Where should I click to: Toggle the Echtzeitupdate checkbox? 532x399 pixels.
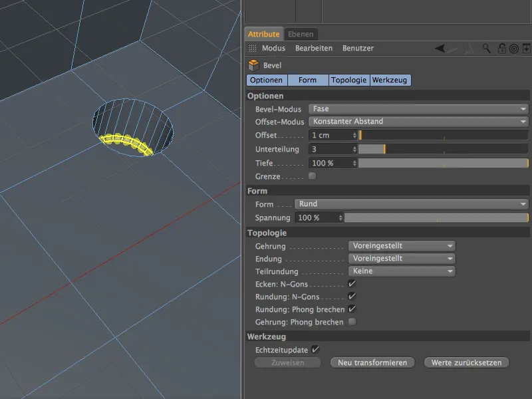pyautogui.click(x=315, y=349)
